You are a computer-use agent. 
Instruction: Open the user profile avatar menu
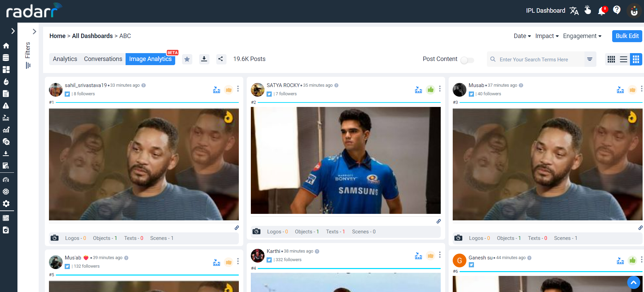coord(634,11)
